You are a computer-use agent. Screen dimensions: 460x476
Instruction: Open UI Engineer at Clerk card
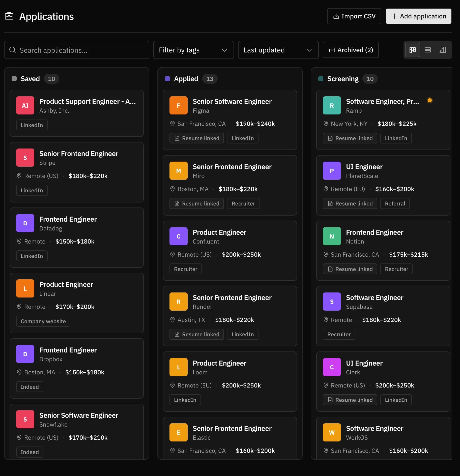pyautogui.click(x=383, y=382)
